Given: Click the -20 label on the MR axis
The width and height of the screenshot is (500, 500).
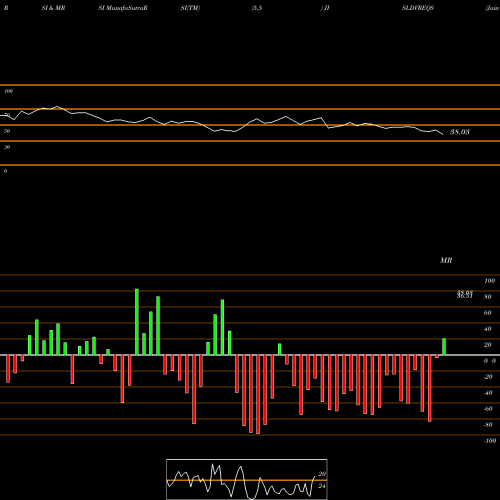Looking at the screenshot, I should [488, 377].
